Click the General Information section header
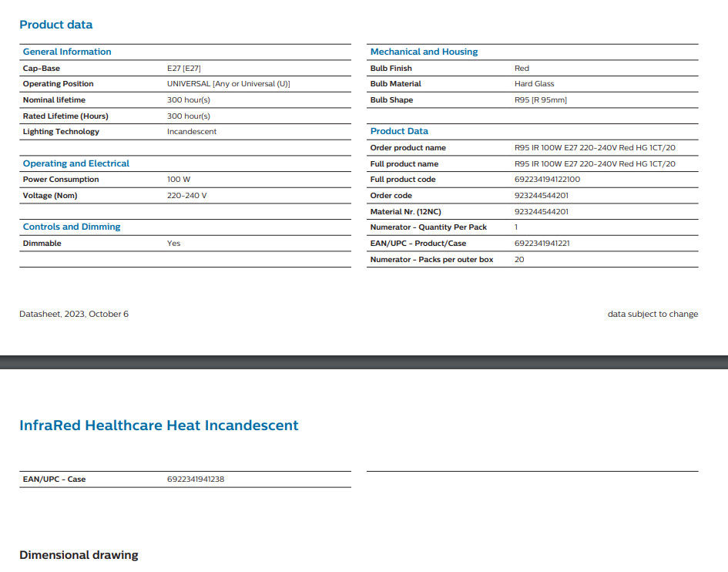Image resolution: width=728 pixels, height=572 pixels. (67, 52)
